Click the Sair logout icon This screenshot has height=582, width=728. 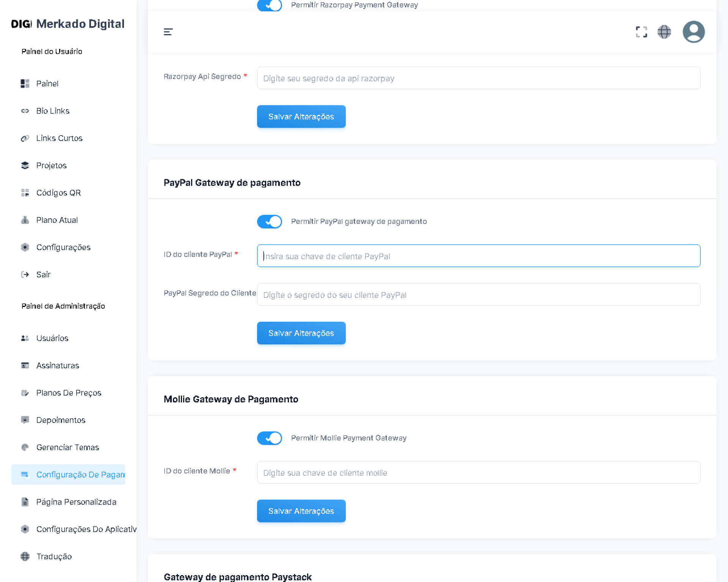pyautogui.click(x=25, y=275)
